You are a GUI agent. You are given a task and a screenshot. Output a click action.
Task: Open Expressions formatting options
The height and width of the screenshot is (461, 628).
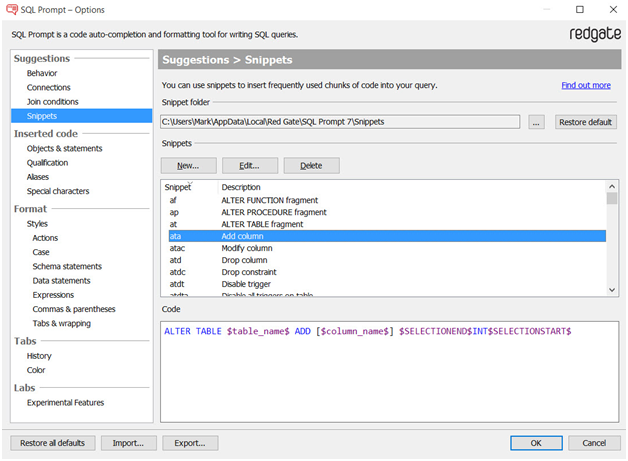pos(53,295)
